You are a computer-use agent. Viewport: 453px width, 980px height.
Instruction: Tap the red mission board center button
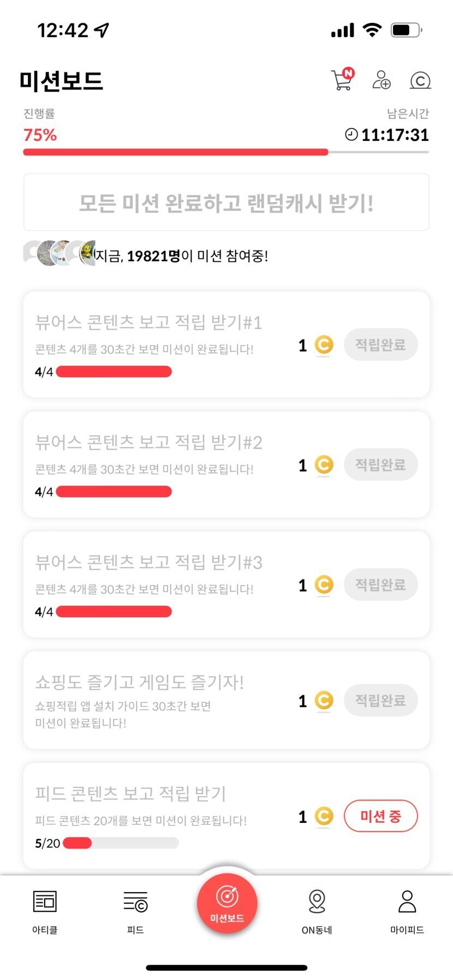227,903
